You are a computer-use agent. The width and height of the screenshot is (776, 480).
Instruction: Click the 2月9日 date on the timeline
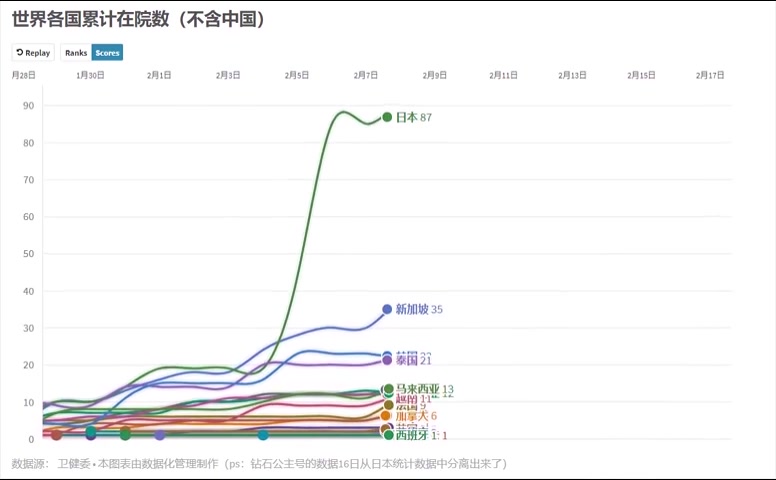pos(435,75)
